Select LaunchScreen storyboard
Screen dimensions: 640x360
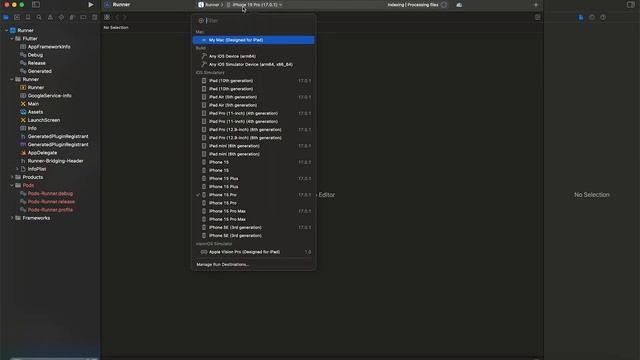click(44, 120)
